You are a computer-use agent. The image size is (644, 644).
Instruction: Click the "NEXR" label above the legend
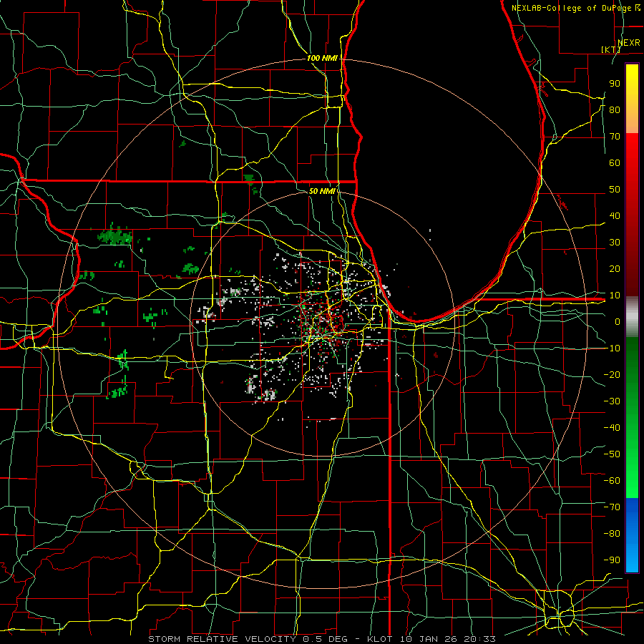pyautogui.click(x=628, y=42)
